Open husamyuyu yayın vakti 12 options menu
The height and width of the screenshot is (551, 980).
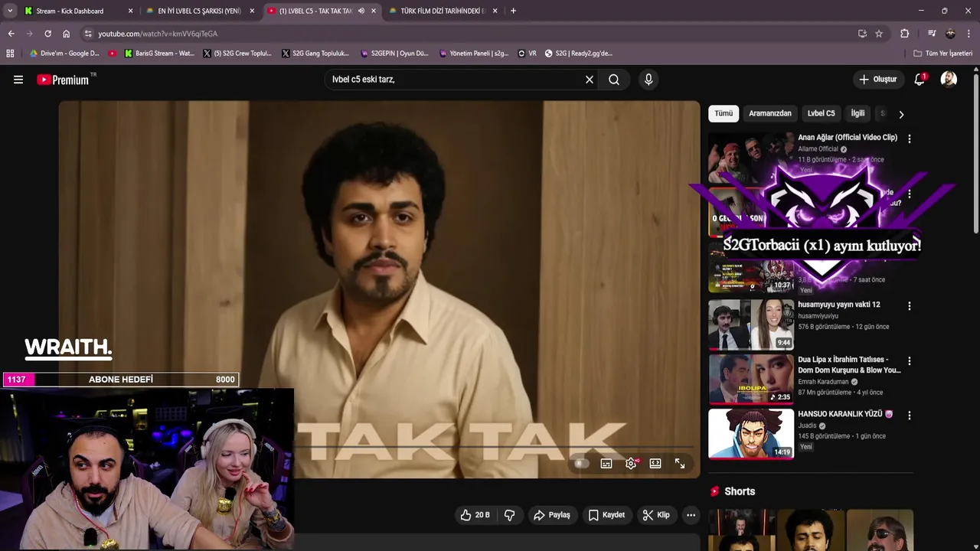click(x=909, y=306)
